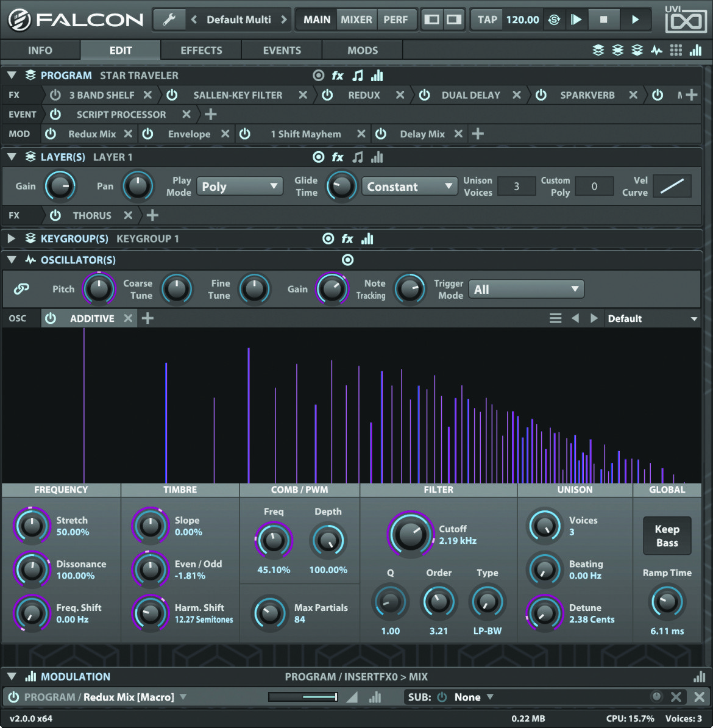This screenshot has height=728, width=713.
Task: Click the Oscillator link chain icon
Action: click(x=21, y=289)
